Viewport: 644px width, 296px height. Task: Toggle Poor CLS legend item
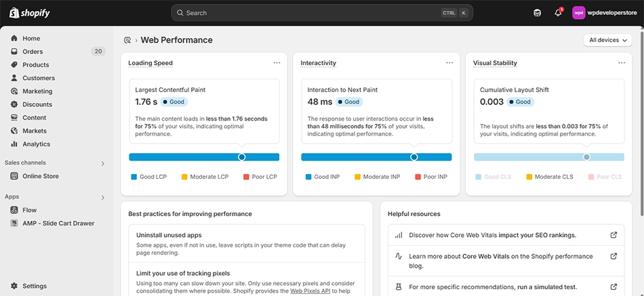pyautogui.click(x=605, y=177)
